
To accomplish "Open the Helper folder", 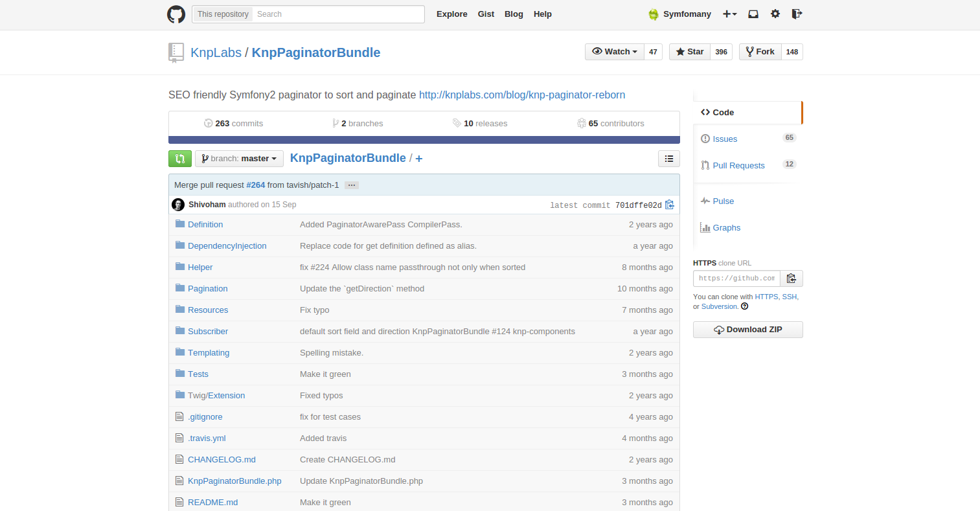I will tap(200, 267).
